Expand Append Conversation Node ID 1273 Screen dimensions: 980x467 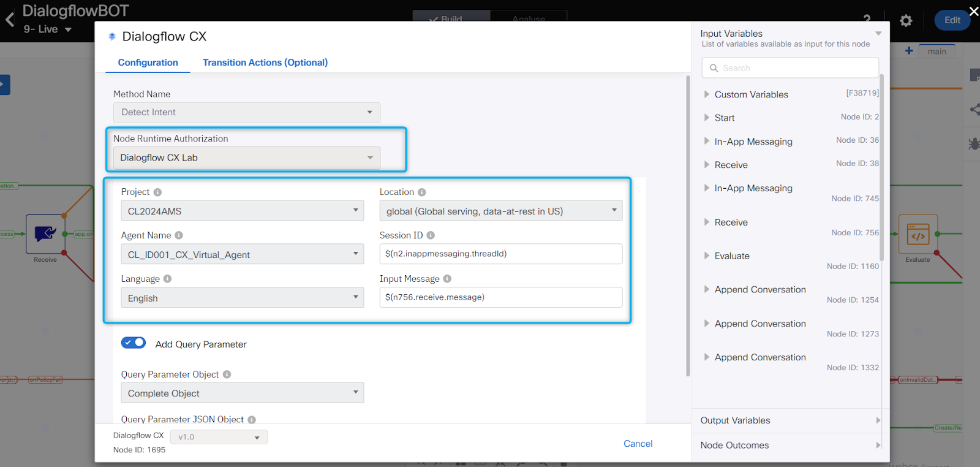coord(706,323)
